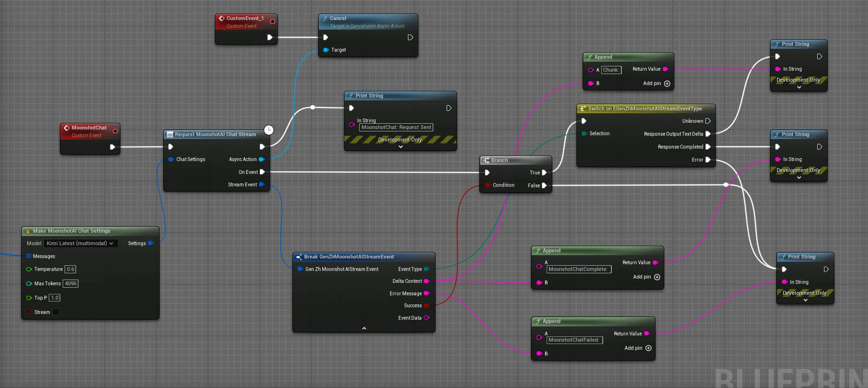The width and height of the screenshot is (868, 388).
Task: Click the Branch Condition input pin
Action: 487,185
